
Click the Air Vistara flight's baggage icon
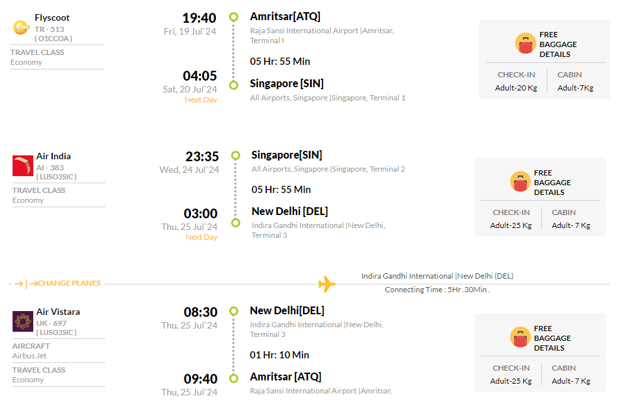520,337
